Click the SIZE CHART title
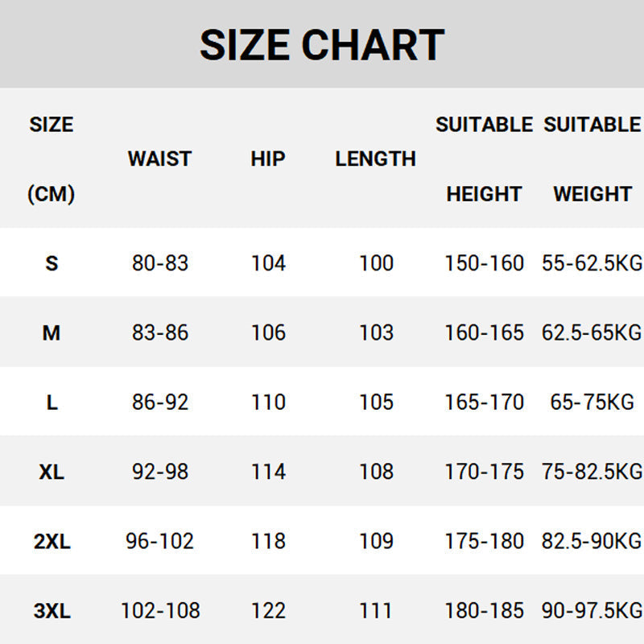This screenshot has height=644, width=644. (x=322, y=45)
